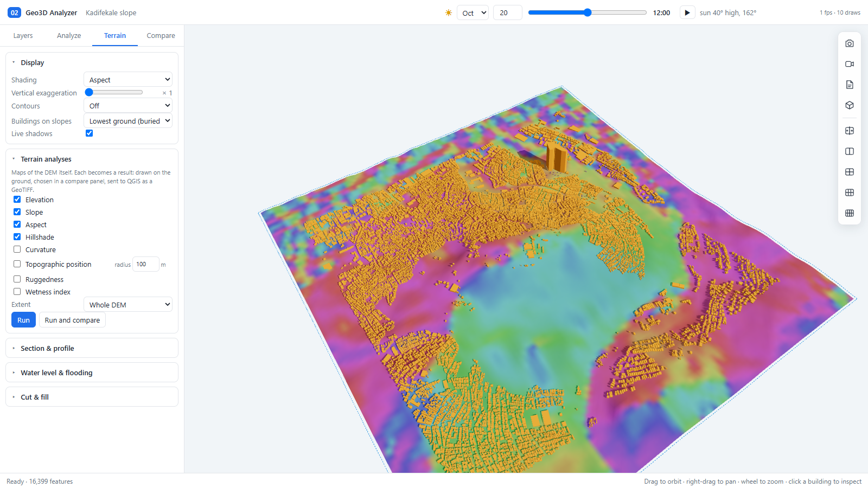Click the sun icon in top bar
868x488 pixels.
point(449,12)
